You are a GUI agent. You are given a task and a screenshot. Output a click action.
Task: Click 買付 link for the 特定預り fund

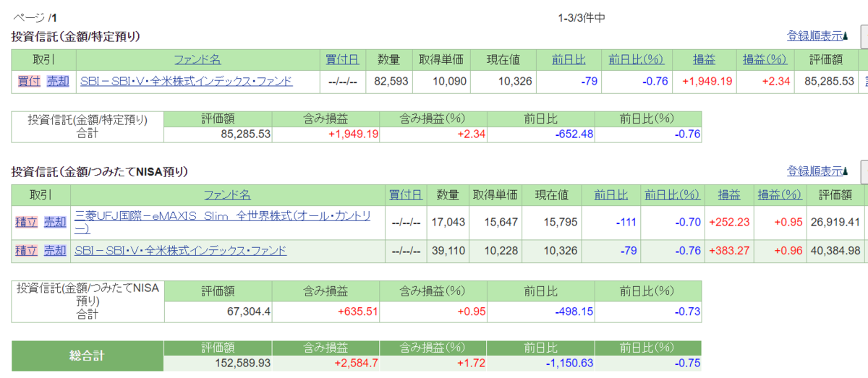29,82
